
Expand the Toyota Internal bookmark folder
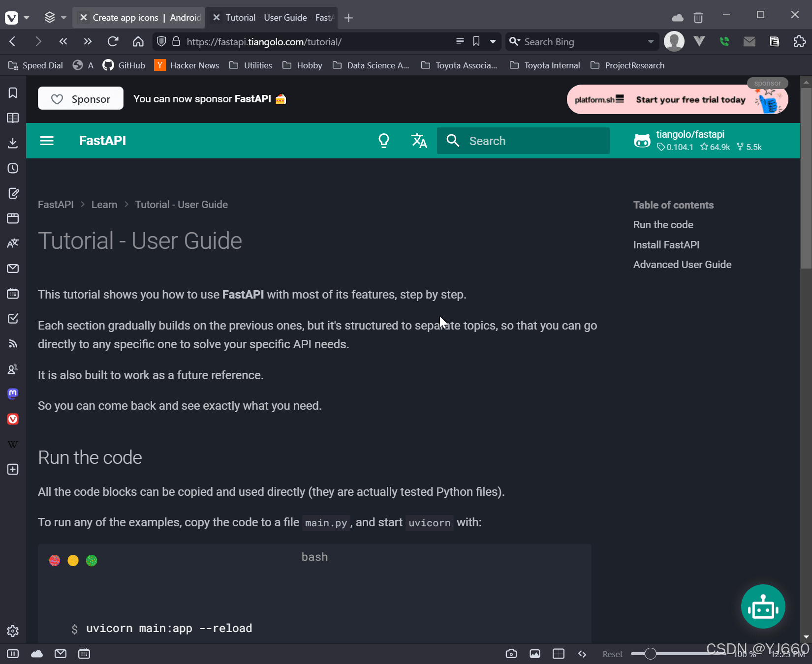[x=545, y=65]
